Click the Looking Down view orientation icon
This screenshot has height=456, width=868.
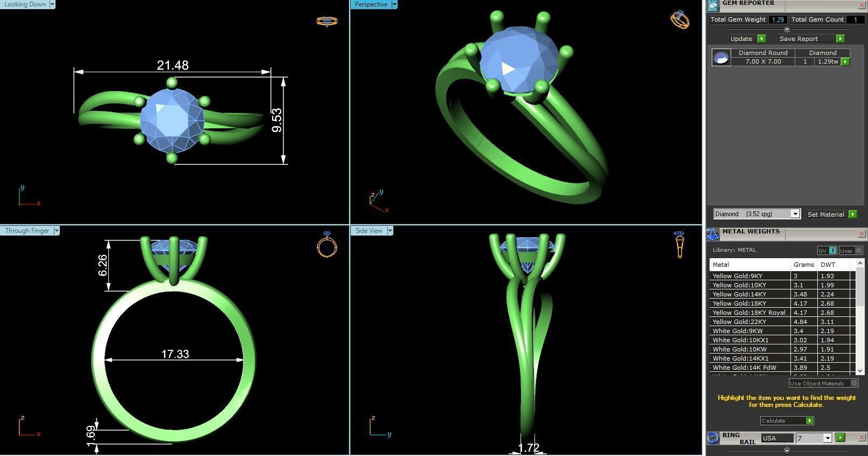point(327,21)
